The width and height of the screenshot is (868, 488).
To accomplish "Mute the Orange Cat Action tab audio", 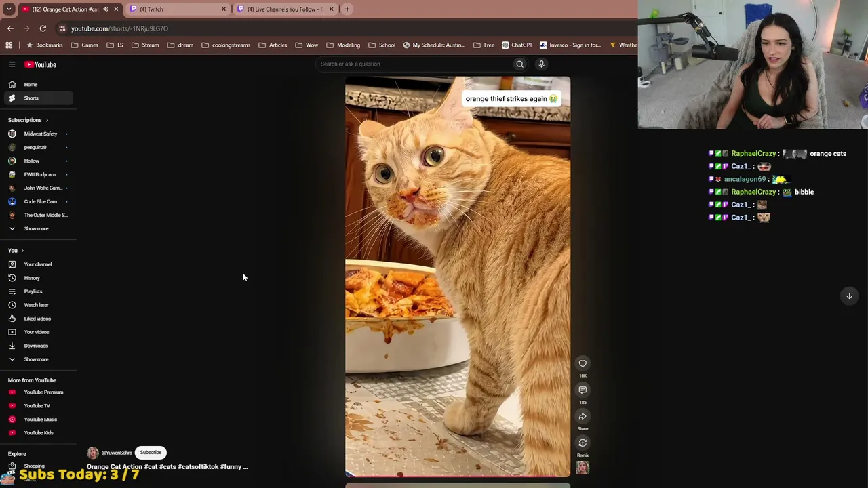I will point(106,9).
